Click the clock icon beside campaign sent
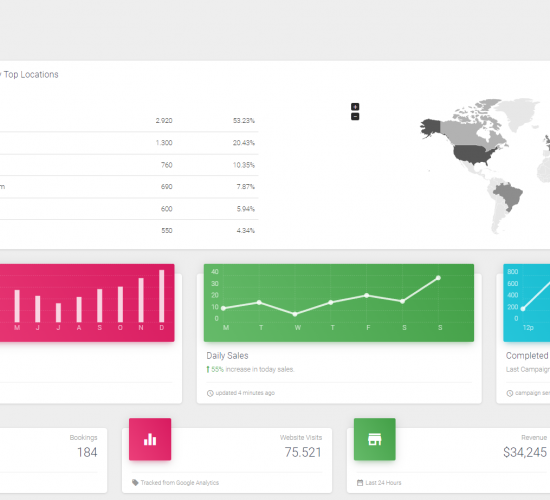The height and width of the screenshot is (500, 550). pyautogui.click(x=510, y=393)
